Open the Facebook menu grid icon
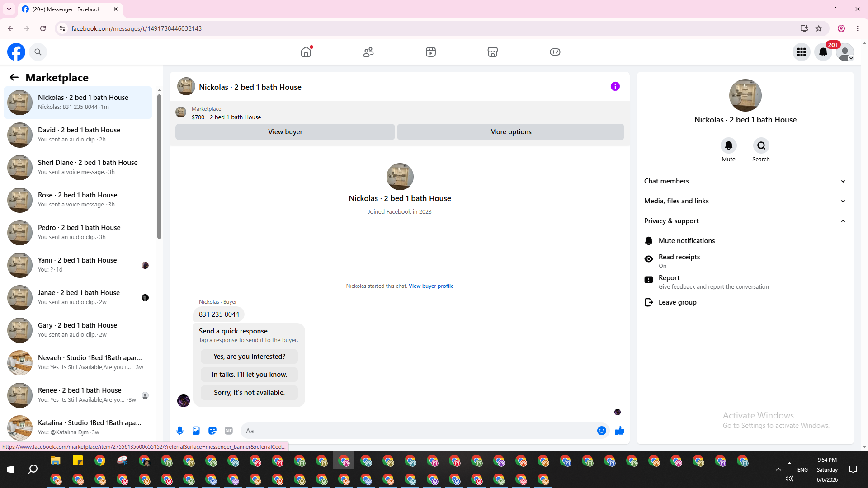The width and height of the screenshot is (868, 488). tap(802, 52)
